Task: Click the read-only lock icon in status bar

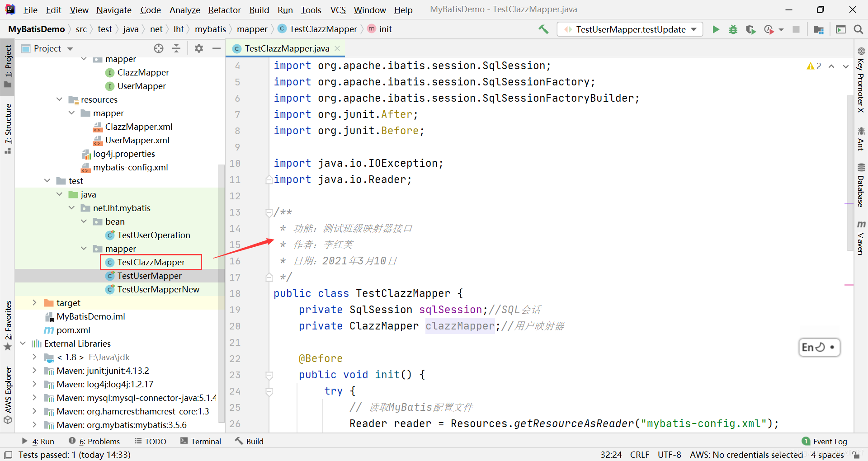Action: pos(856,455)
